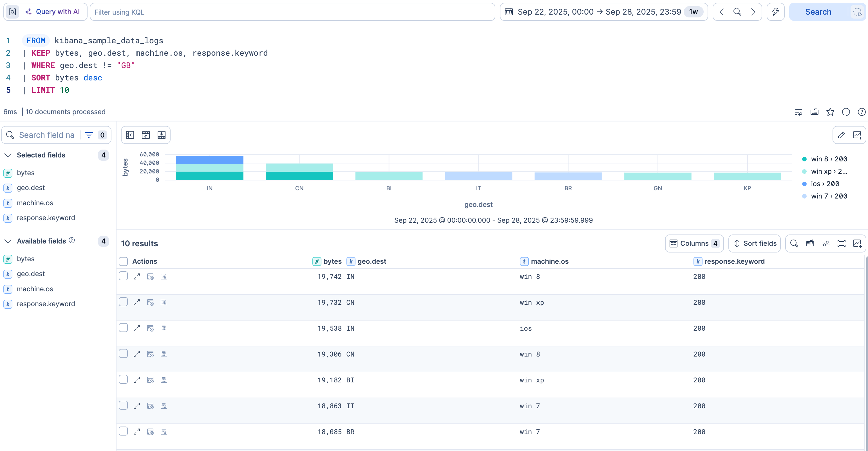Image resolution: width=868 pixels, height=451 pixels.
Task: Check the row with 19,182 bytes
Action: [x=123, y=380]
